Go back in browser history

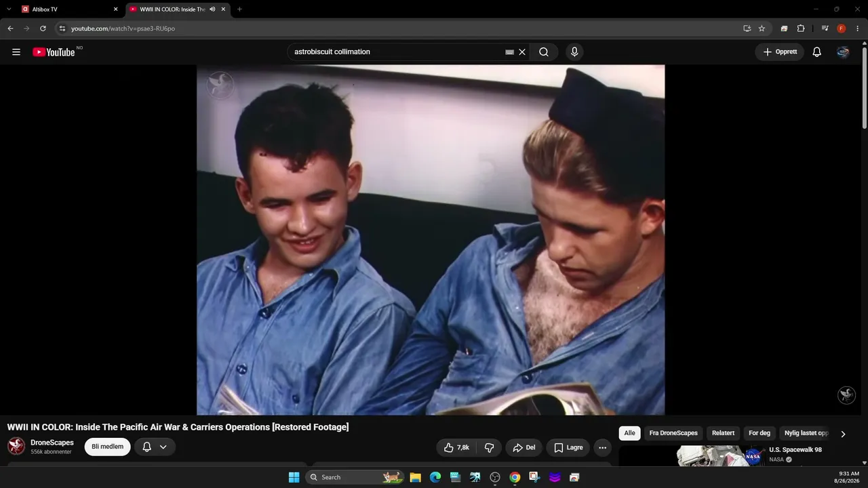tap(10, 28)
